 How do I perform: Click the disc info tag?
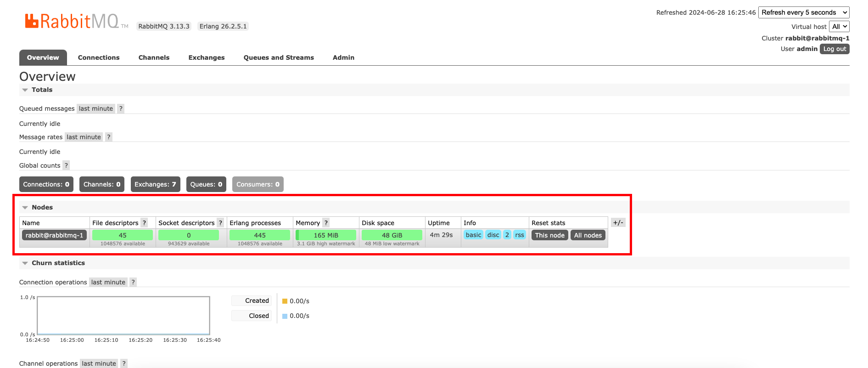(493, 235)
